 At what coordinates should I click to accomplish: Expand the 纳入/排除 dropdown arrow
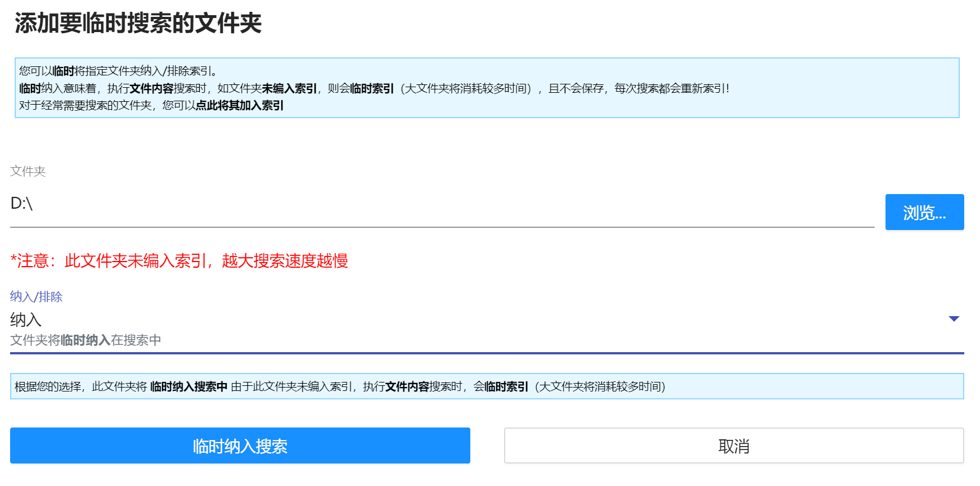pos(954,319)
